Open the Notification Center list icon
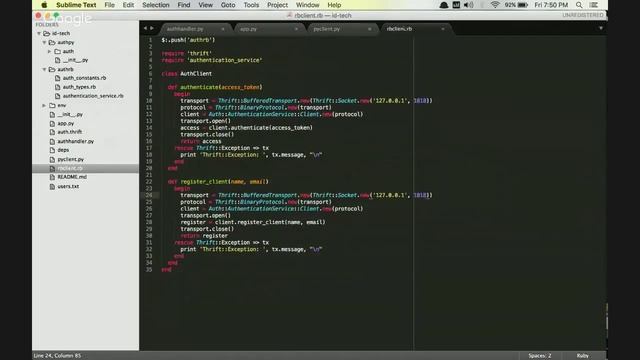The height and width of the screenshot is (360, 640). point(594,5)
